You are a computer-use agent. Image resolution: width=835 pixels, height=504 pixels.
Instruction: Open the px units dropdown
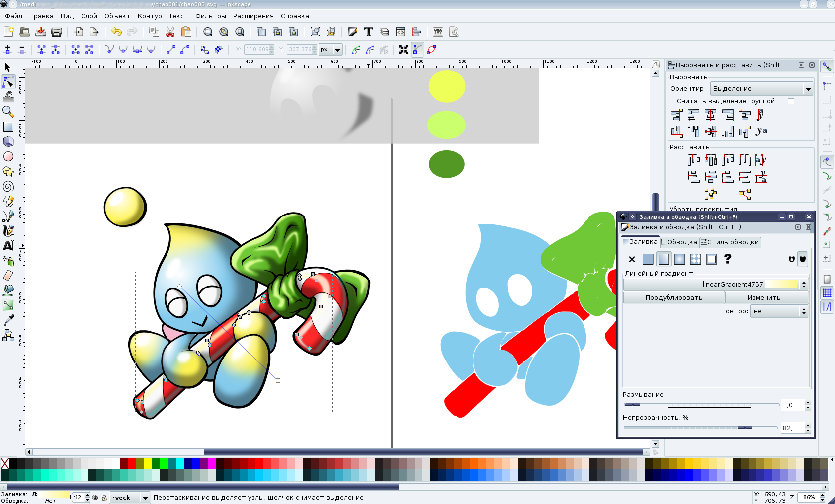(x=331, y=49)
